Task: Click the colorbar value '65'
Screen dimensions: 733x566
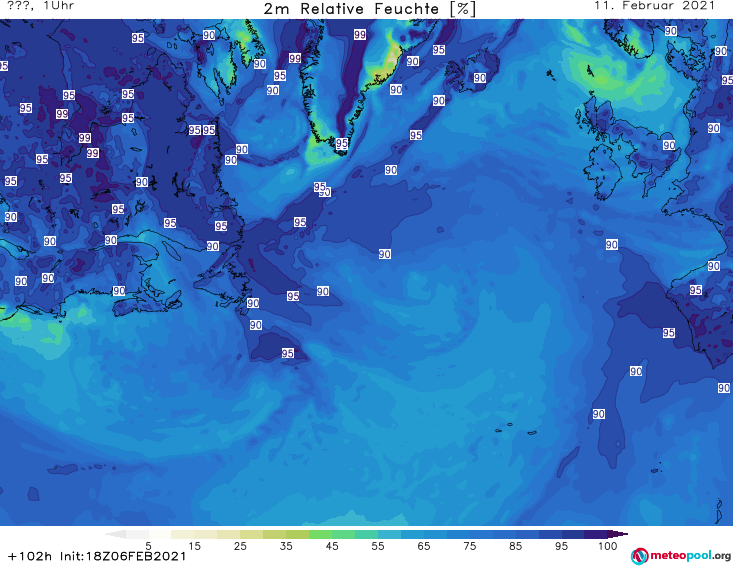Action: point(424,546)
